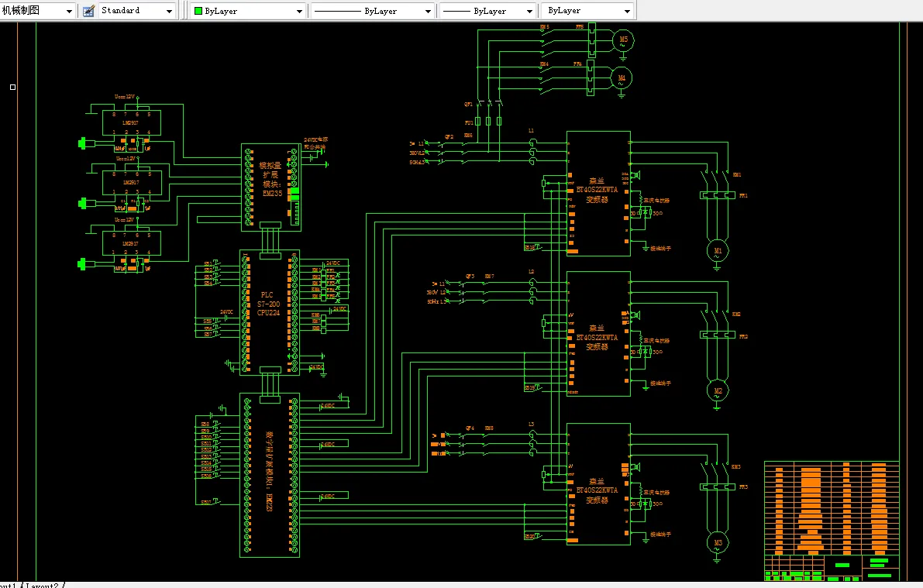
Task: Click the M3 motor symbol
Action: click(717, 542)
